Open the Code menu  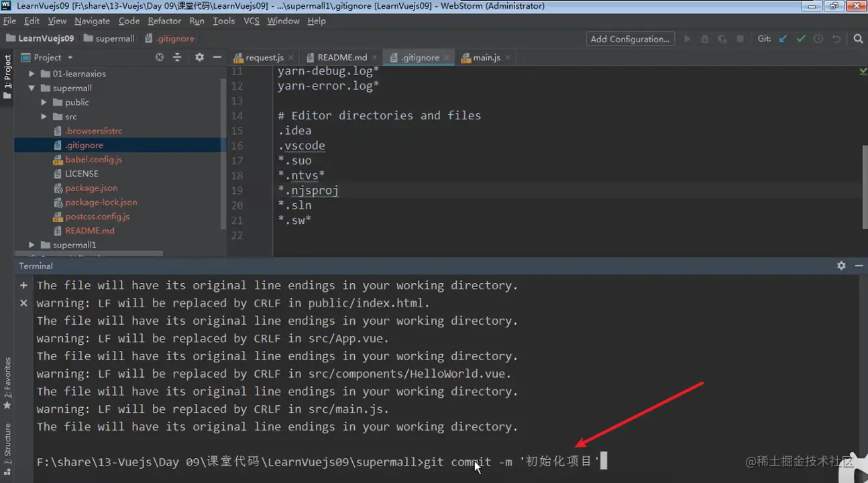[x=129, y=21]
